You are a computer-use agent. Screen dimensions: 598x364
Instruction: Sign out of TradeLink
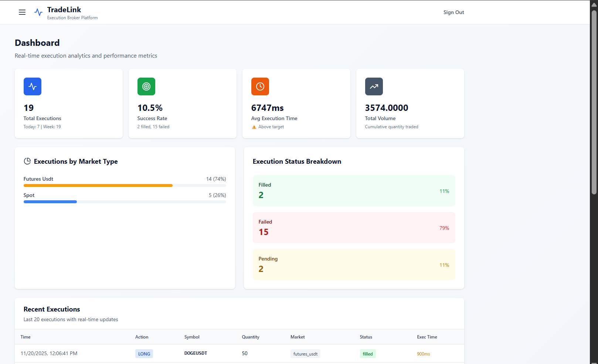coord(453,12)
